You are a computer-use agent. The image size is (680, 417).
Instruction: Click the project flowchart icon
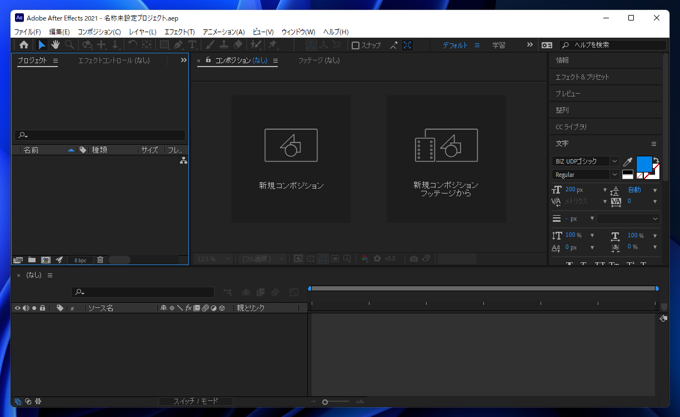click(183, 161)
